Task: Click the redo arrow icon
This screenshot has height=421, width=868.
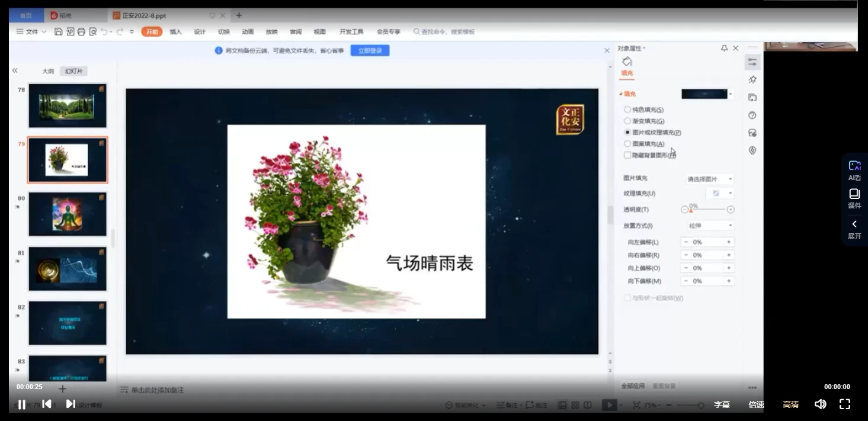Action: [120, 32]
